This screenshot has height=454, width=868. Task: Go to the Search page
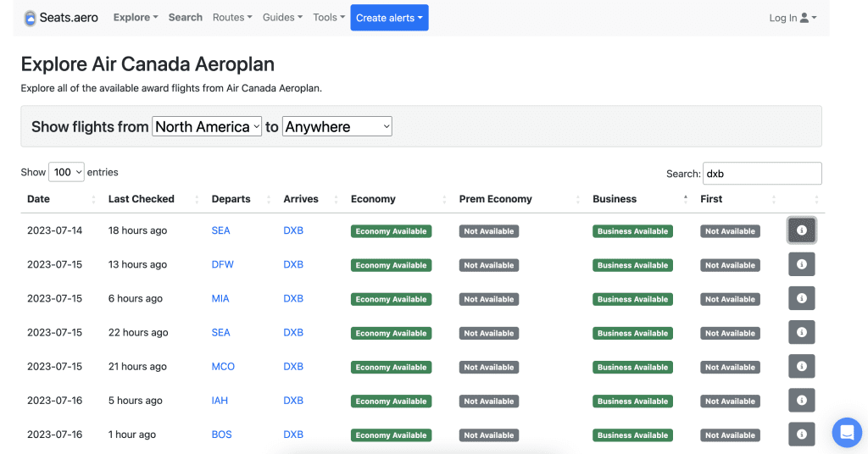186,17
